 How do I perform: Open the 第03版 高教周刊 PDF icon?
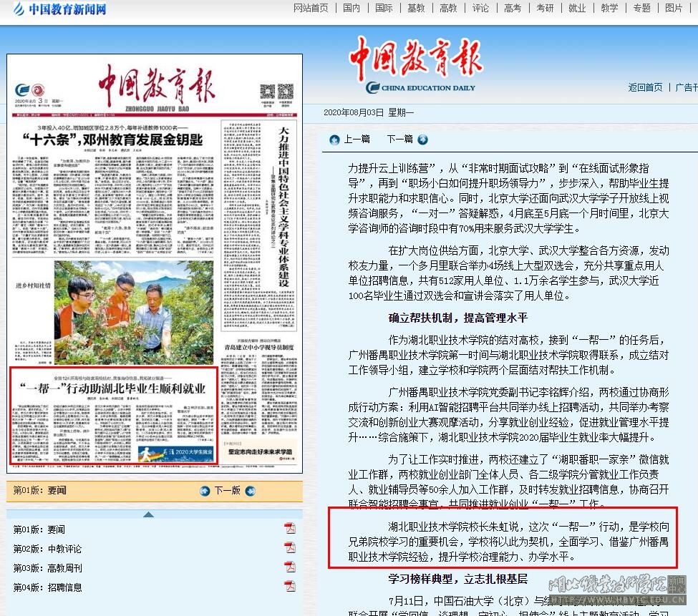[290, 567]
